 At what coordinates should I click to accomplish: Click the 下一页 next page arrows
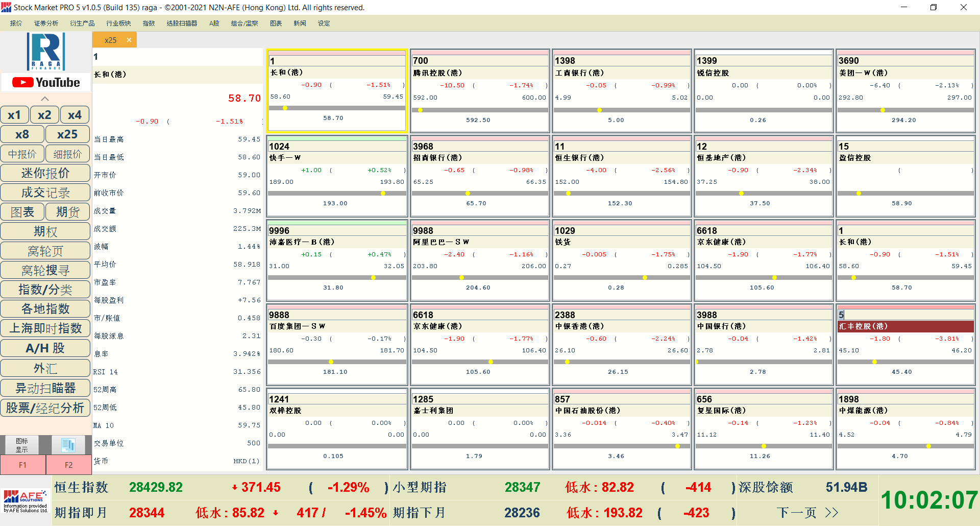pos(807,513)
